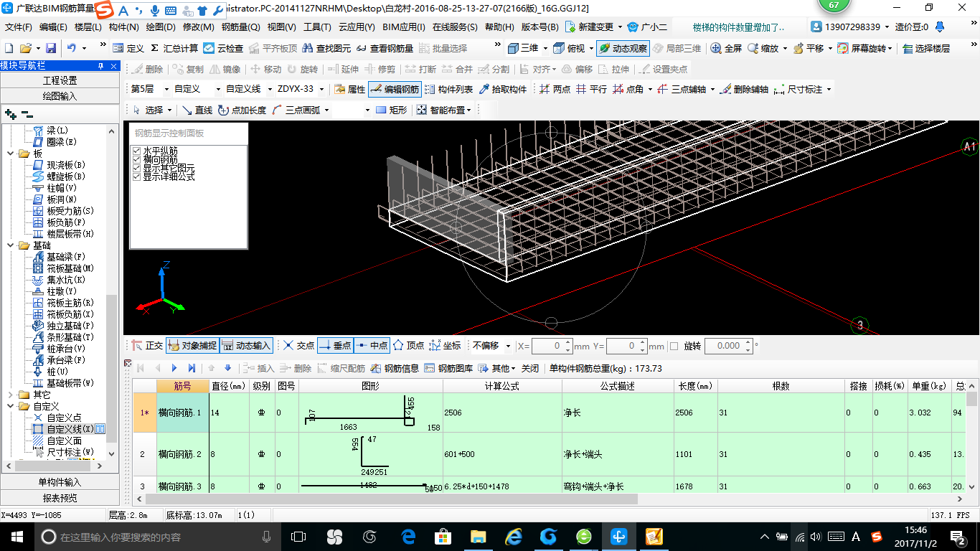Toggle 正交 orthogonal mode

(x=147, y=345)
